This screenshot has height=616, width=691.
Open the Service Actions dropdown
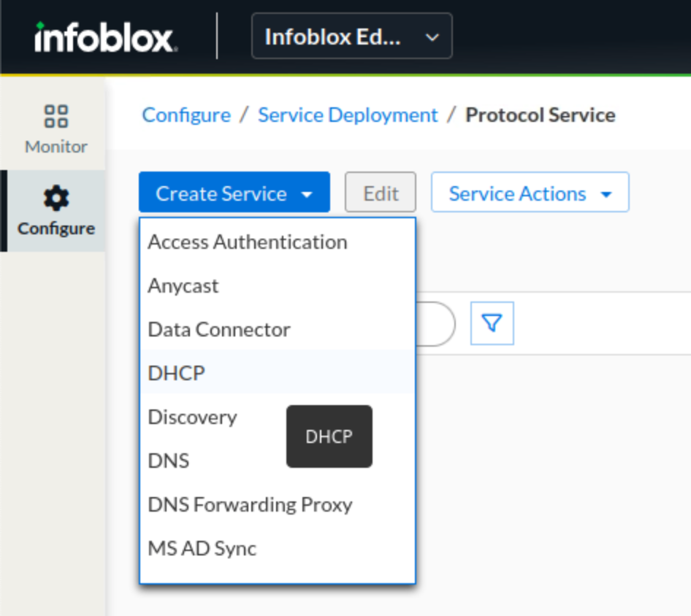point(530,192)
